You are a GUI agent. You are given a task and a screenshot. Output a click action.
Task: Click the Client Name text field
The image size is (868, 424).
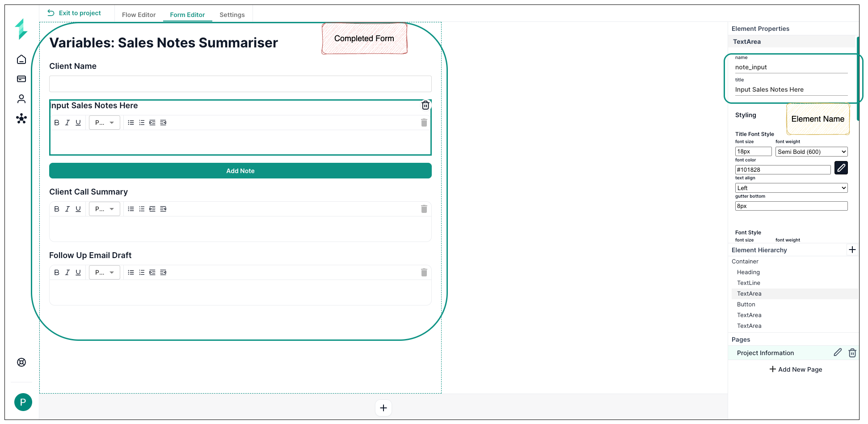[240, 84]
